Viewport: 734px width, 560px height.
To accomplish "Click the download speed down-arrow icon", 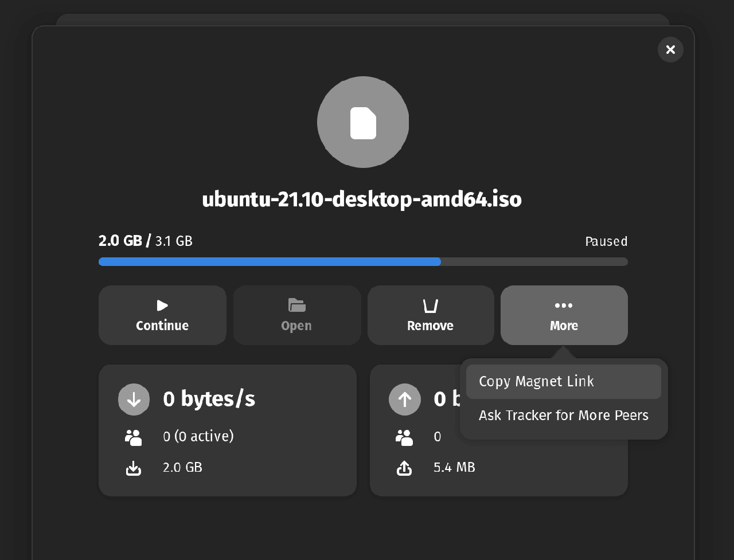I will (134, 400).
